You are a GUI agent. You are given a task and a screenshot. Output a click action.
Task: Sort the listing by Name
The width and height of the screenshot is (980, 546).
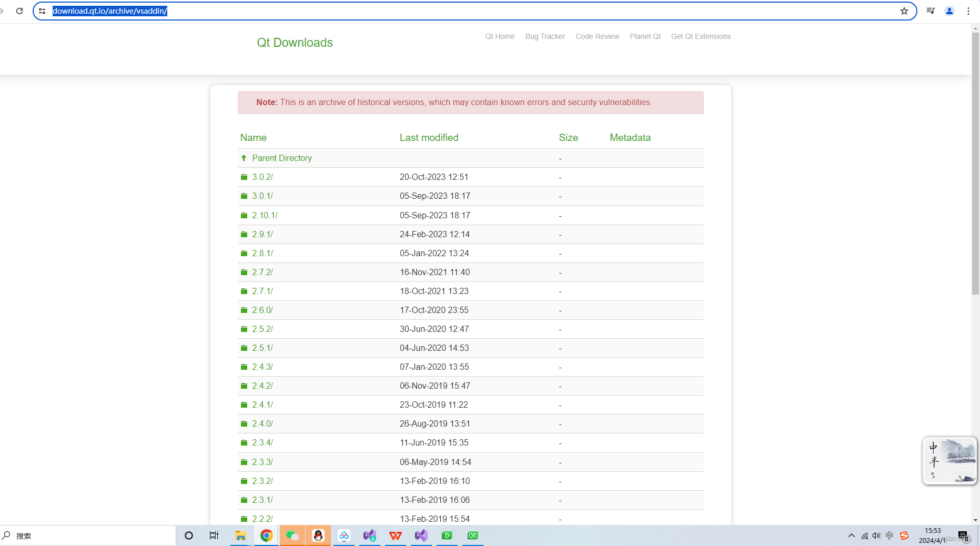pyautogui.click(x=254, y=138)
